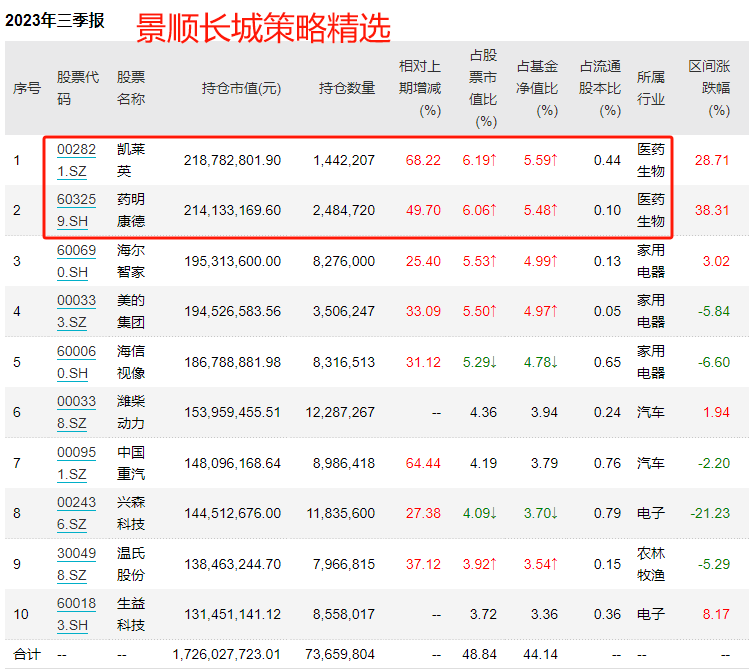Open stock code link 600690.SH
Viewport: 749px width, 672px height.
click(76, 261)
